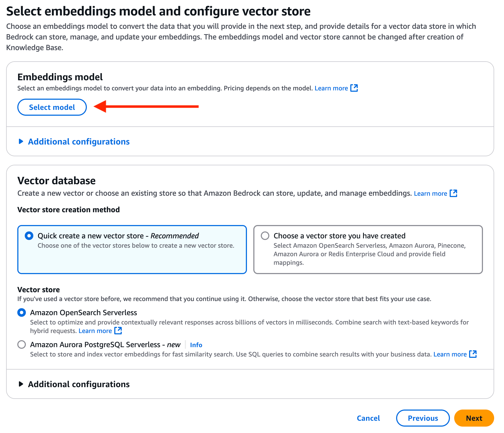The width and height of the screenshot is (504, 433).
Task: Click the blue triangle beside Additional configurations
Action: (x=21, y=141)
